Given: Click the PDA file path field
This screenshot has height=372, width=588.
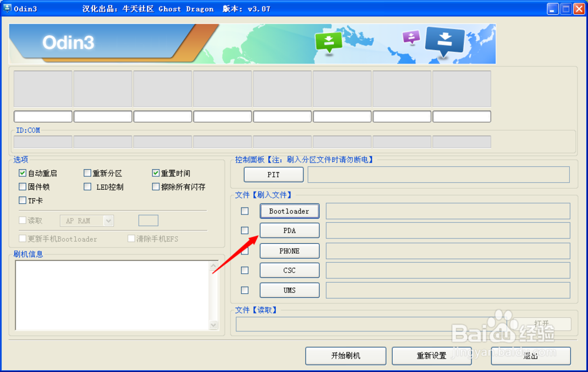Looking at the screenshot, I should [x=447, y=230].
